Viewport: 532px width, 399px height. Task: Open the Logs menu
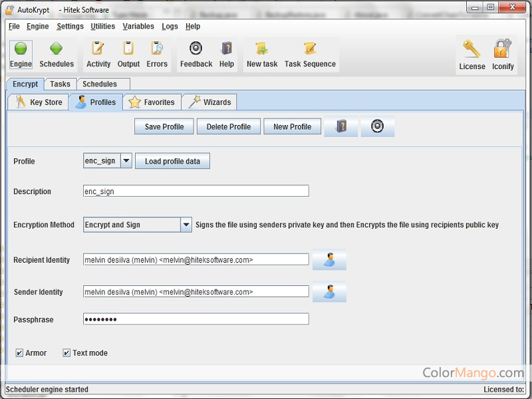coord(170,26)
